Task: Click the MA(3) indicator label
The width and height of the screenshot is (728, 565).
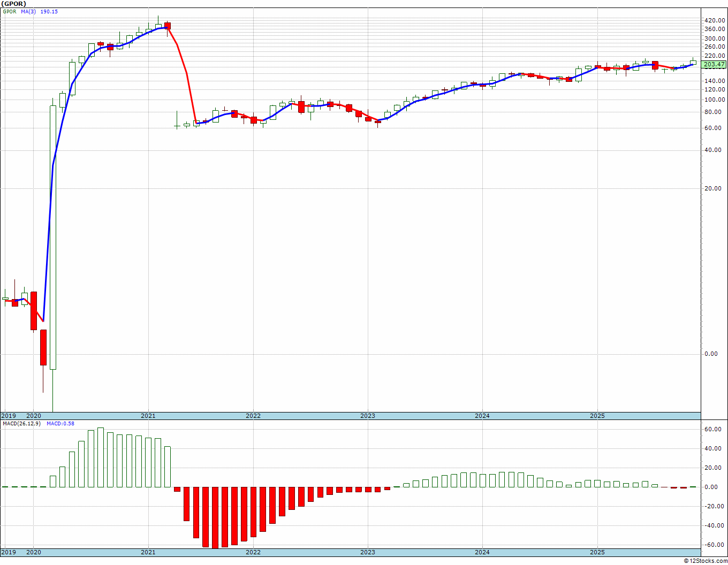Action: [28, 11]
